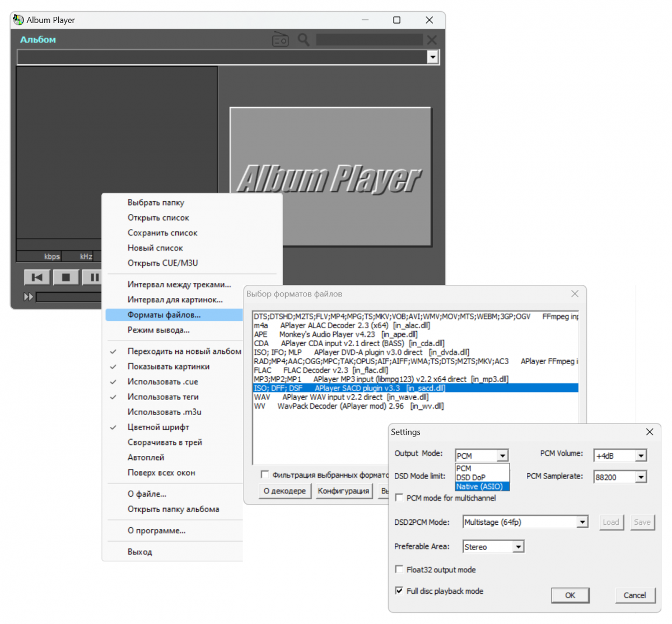
Task: Click the Load button in Settings
Action: (x=611, y=522)
